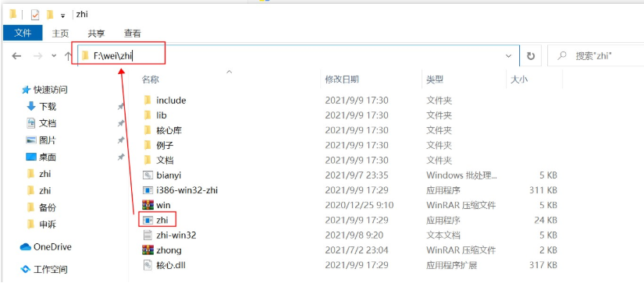Screen dimensions: 644x283
Task: Select the lib folder
Action: [162, 115]
